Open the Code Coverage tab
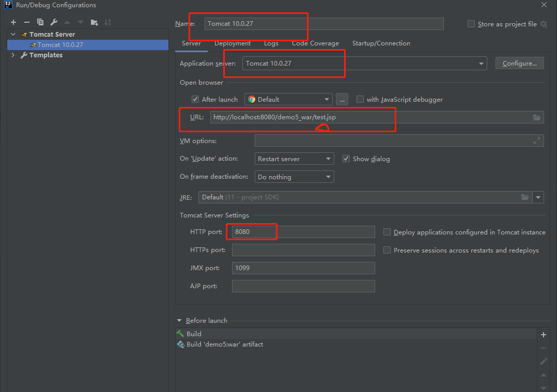557x392 pixels. [315, 43]
